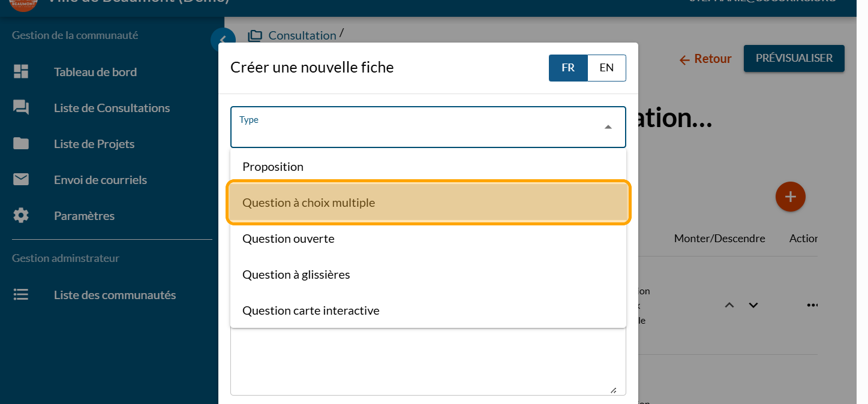Switch form language to EN

click(606, 68)
